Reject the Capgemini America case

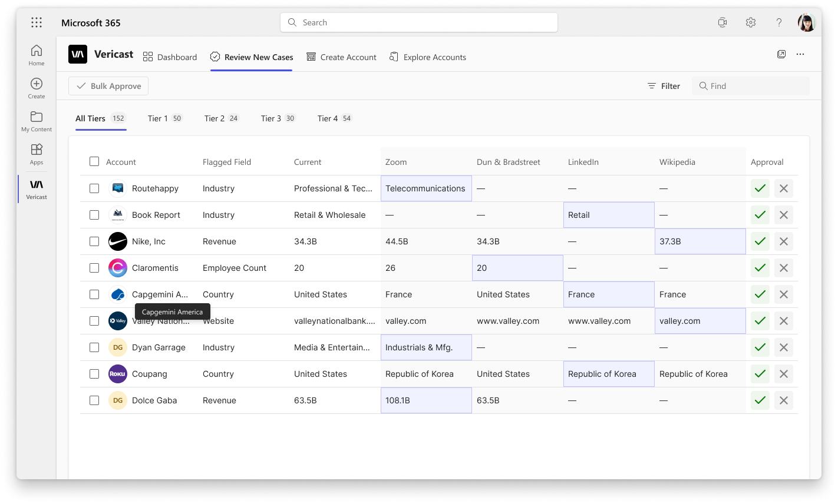tap(784, 294)
